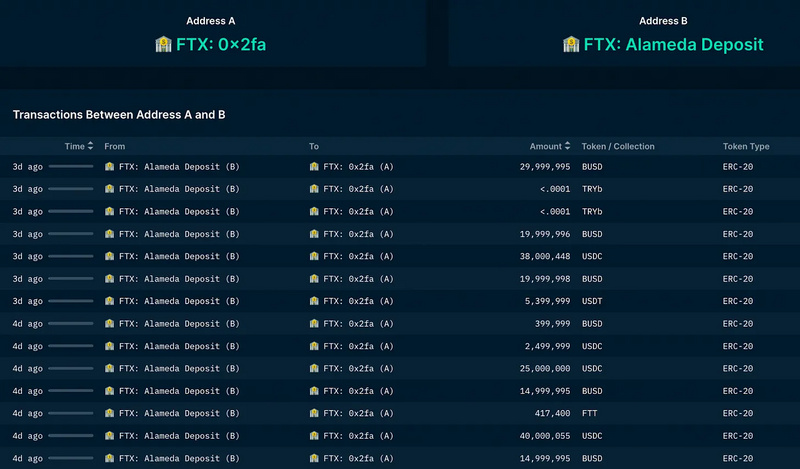Open the FTX: 0x2fa address title link

[x=221, y=44]
